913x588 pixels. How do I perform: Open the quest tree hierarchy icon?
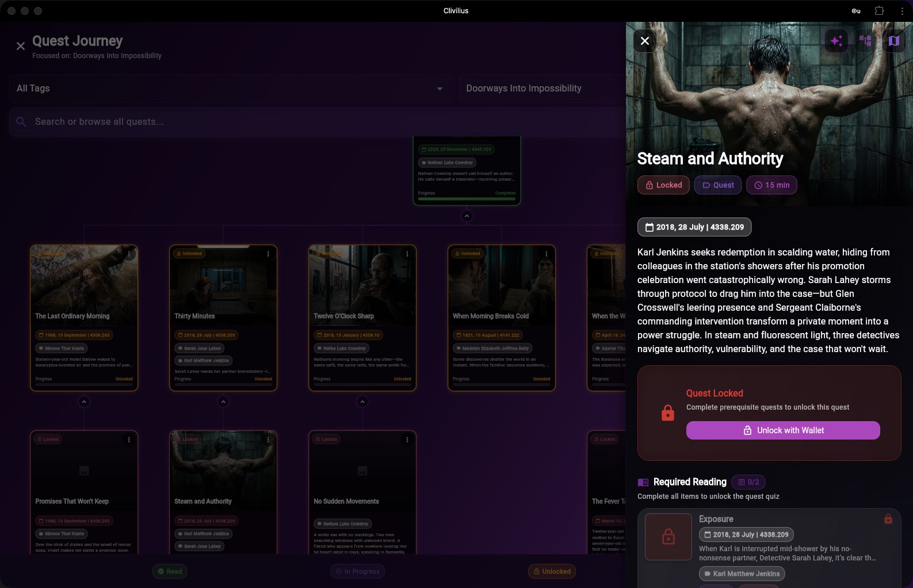865,41
